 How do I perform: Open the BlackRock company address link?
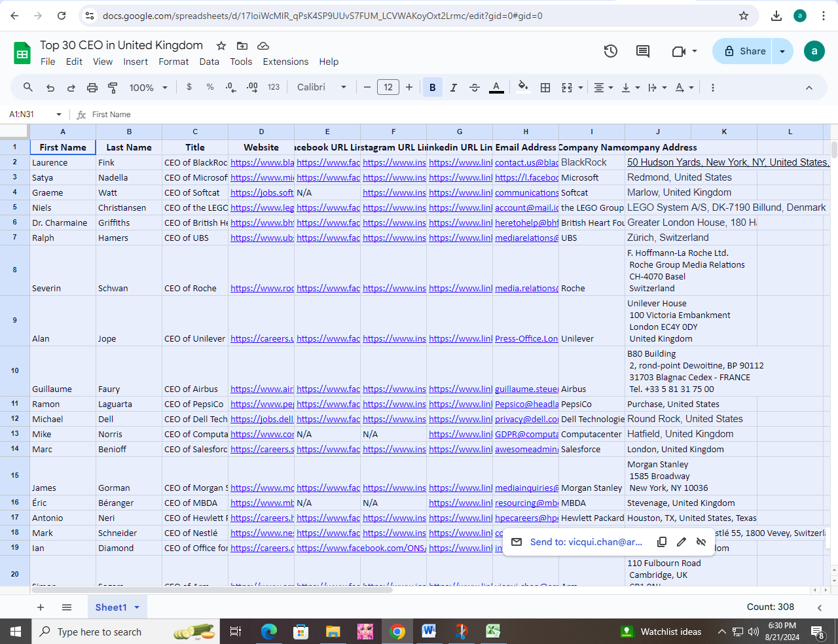(727, 162)
